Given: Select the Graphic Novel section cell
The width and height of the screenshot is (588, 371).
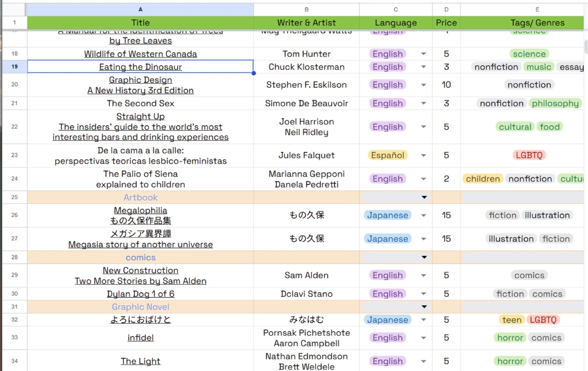Looking at the screenshot, I should tap(140, 307).
